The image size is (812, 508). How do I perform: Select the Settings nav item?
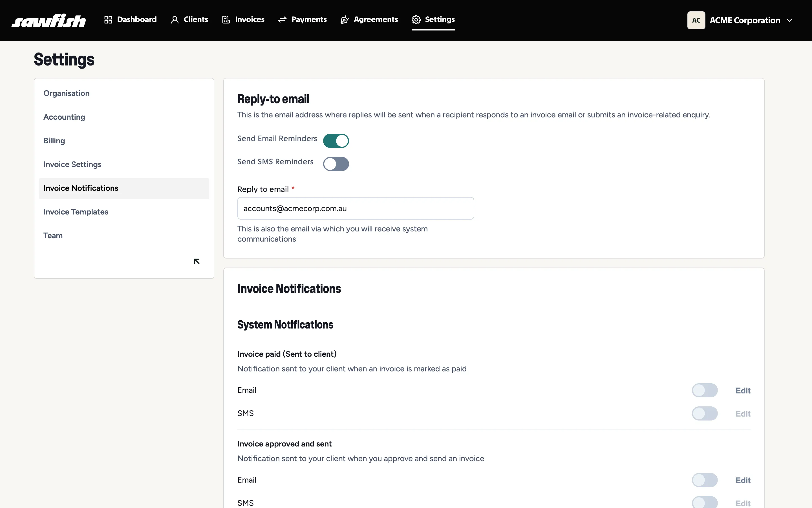pos(433,20)
